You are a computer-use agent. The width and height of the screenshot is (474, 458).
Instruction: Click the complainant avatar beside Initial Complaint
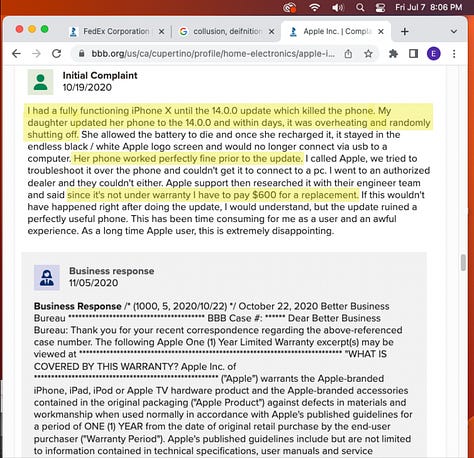tap(40, 82)
